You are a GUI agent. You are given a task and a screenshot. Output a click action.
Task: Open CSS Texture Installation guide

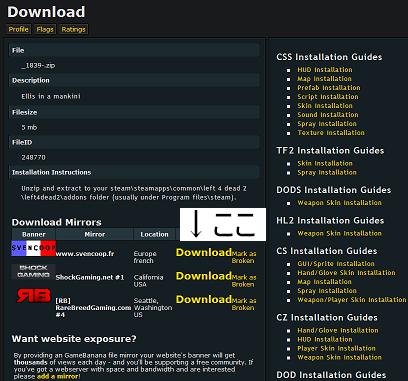(x=331, y=133)
